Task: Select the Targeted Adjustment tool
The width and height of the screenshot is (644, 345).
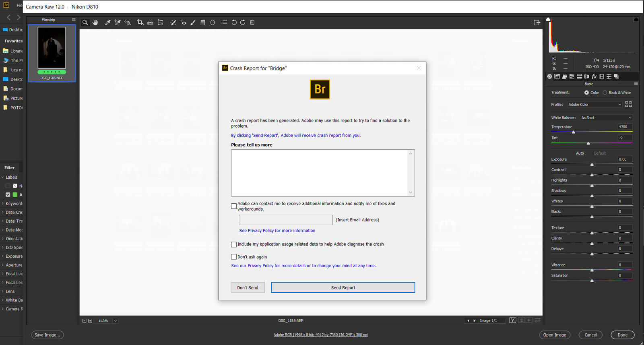Action: click(x=128, y=23)
